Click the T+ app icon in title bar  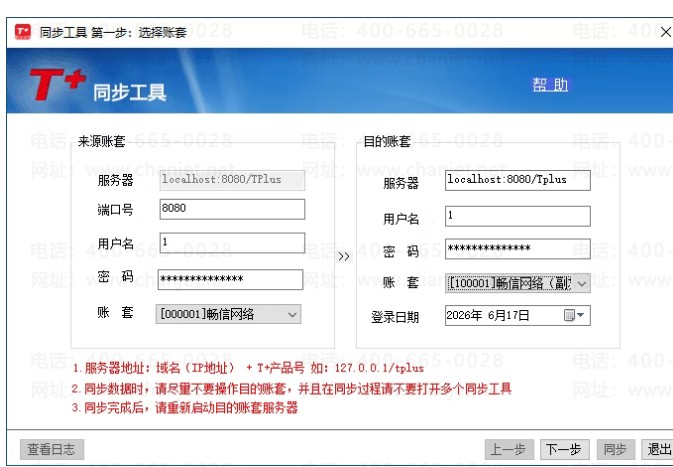coord(22,32)
